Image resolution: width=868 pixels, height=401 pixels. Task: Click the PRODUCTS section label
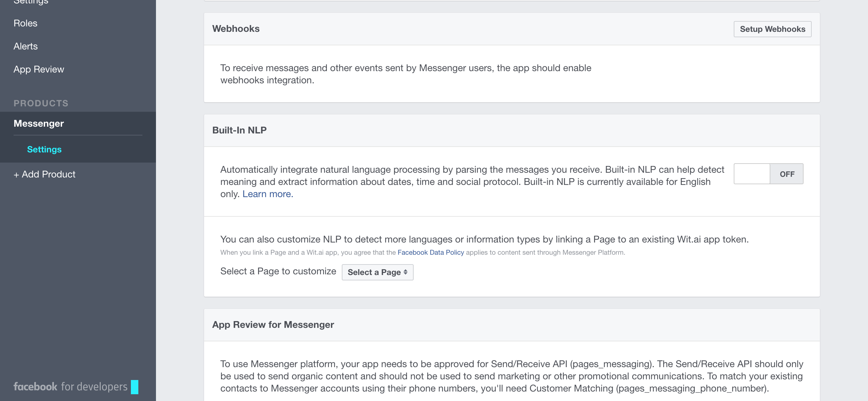pyautogui.click(x=41, y=103)
